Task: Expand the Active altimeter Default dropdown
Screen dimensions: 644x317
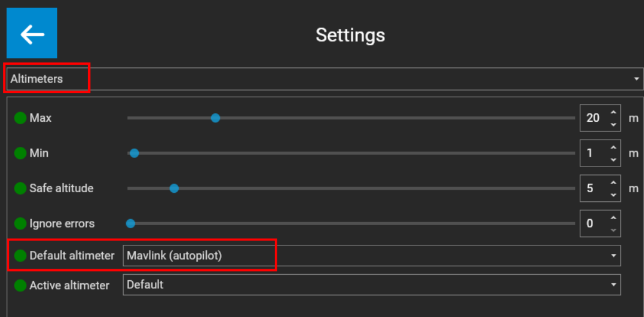Action: click(372, 285)
